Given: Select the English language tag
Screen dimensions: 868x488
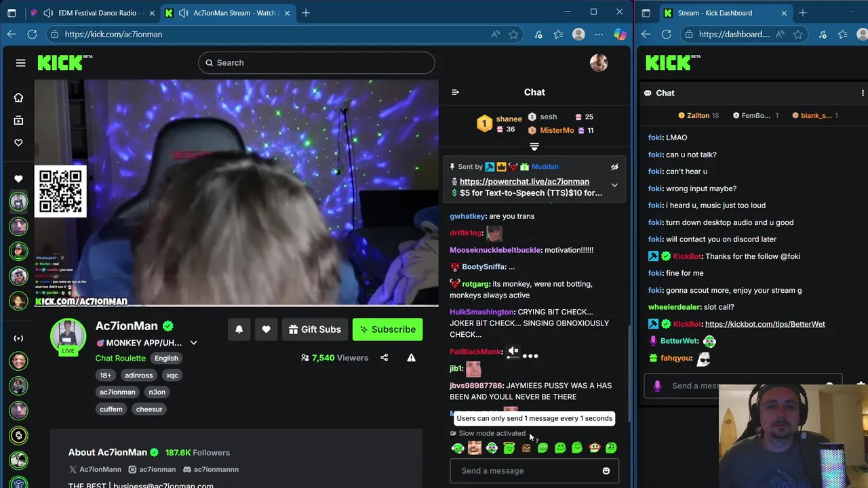Looking at the screenshot, I should click(166, 358).
